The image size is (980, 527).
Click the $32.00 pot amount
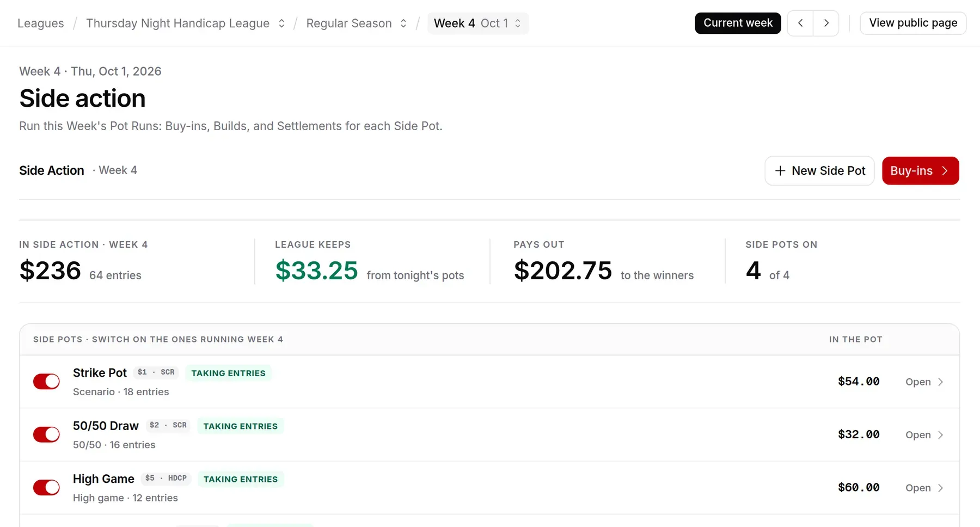[859, 434]
